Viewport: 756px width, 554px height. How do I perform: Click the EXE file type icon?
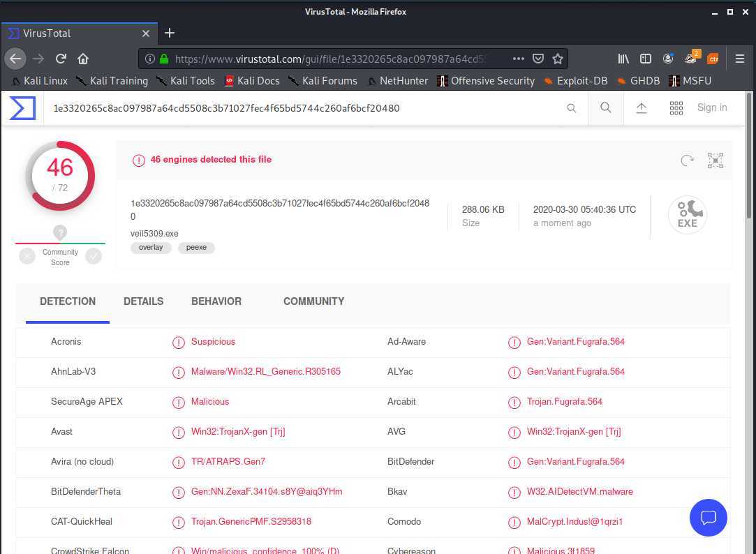click(688, 214)
